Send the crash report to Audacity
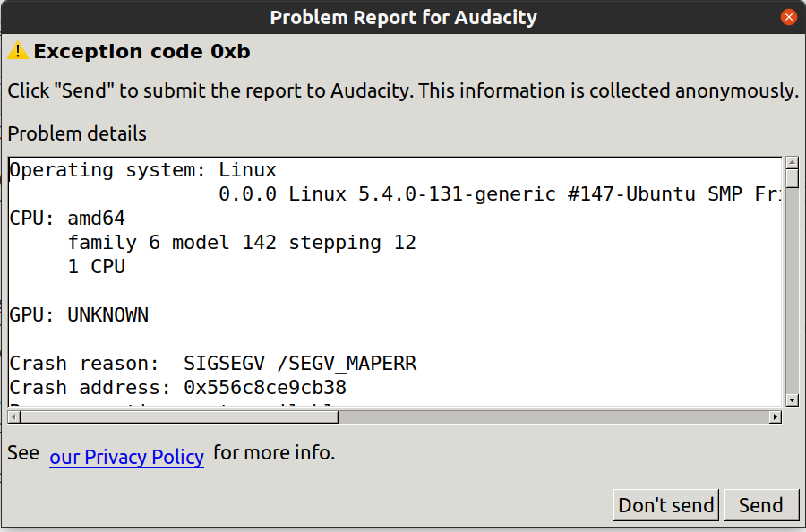The width and height of the screenshot is (806, 532). click(x=760, y=505)
